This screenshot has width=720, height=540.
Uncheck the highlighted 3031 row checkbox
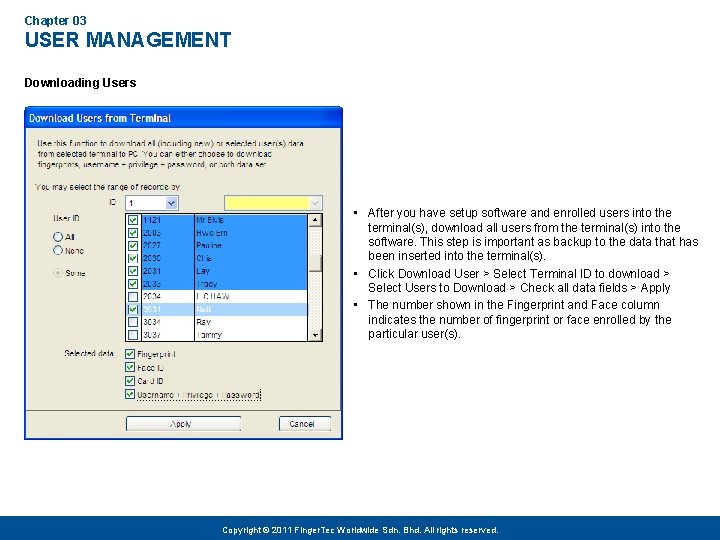click(x=133, y=309)
